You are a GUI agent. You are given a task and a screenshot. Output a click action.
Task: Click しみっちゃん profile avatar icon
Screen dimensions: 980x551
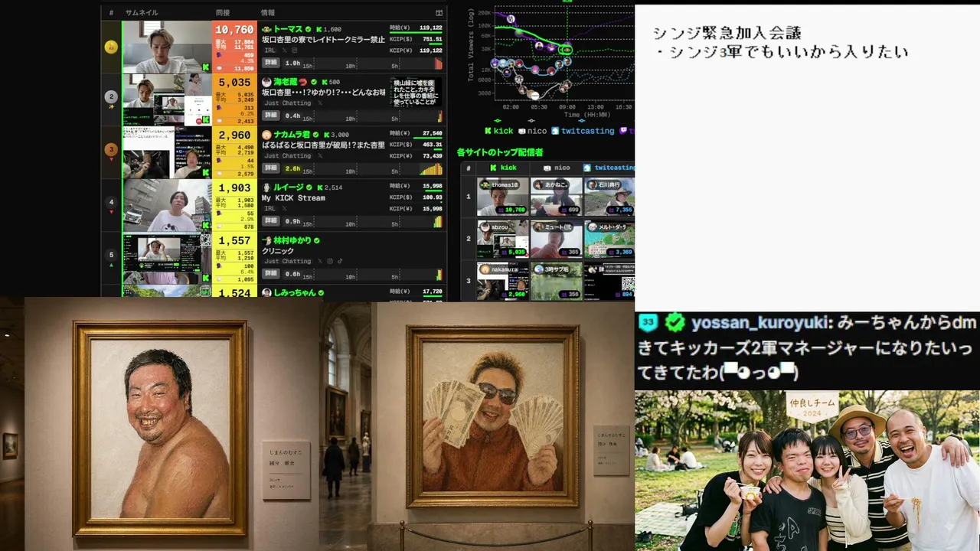click(266, 292)
